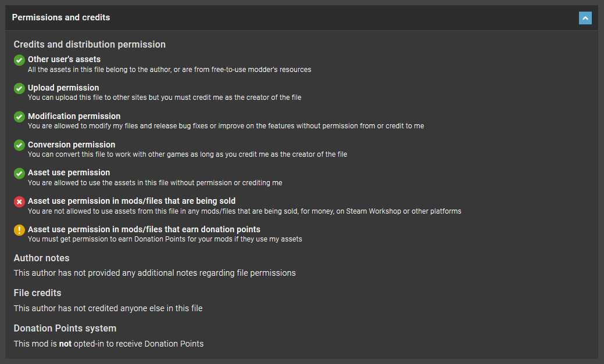Select the Upload permission heading
This screenshot has width=604, height=364.
63,88
